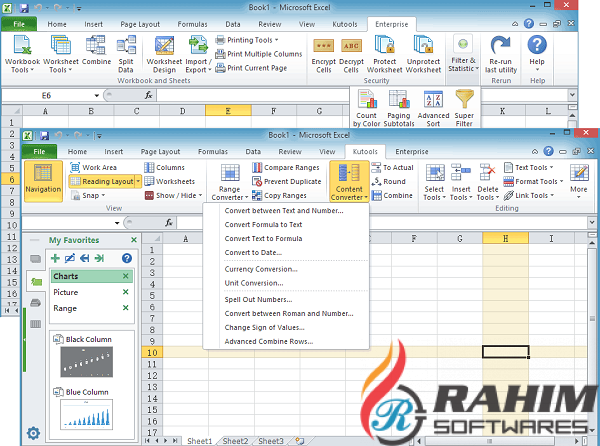Choose Convert between Text and Number
Viewport: 600px width, 446px height.
coord(284,211)
